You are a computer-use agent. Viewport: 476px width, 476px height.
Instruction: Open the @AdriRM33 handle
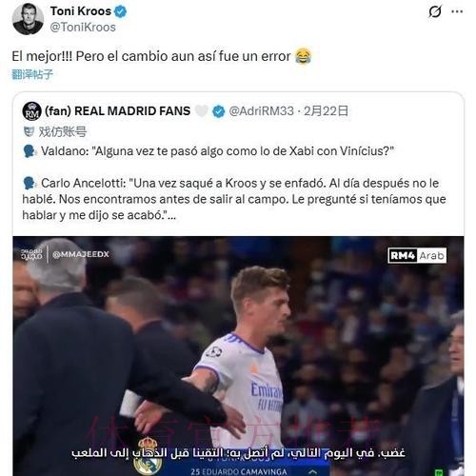coord(261,111)
